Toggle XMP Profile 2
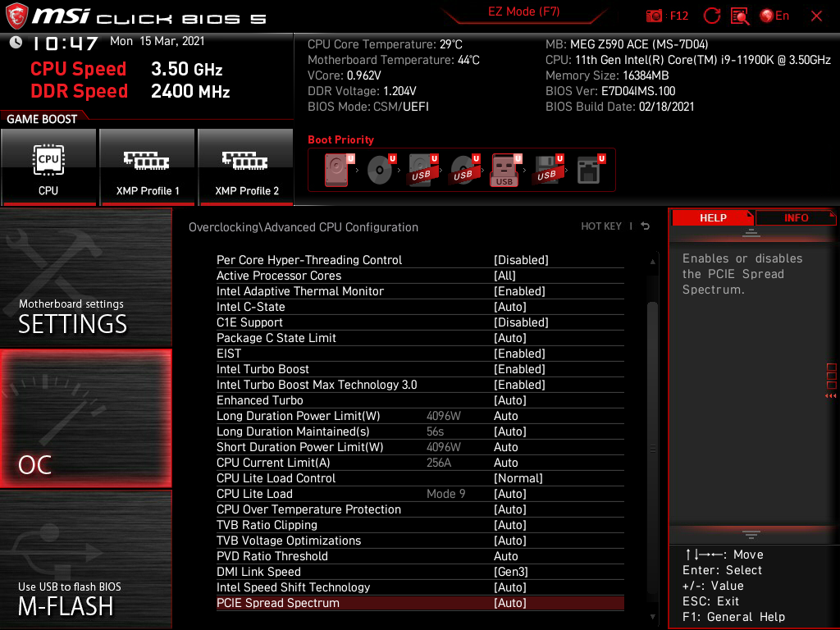Screen dimensions: 840x630 click(246, 167)
